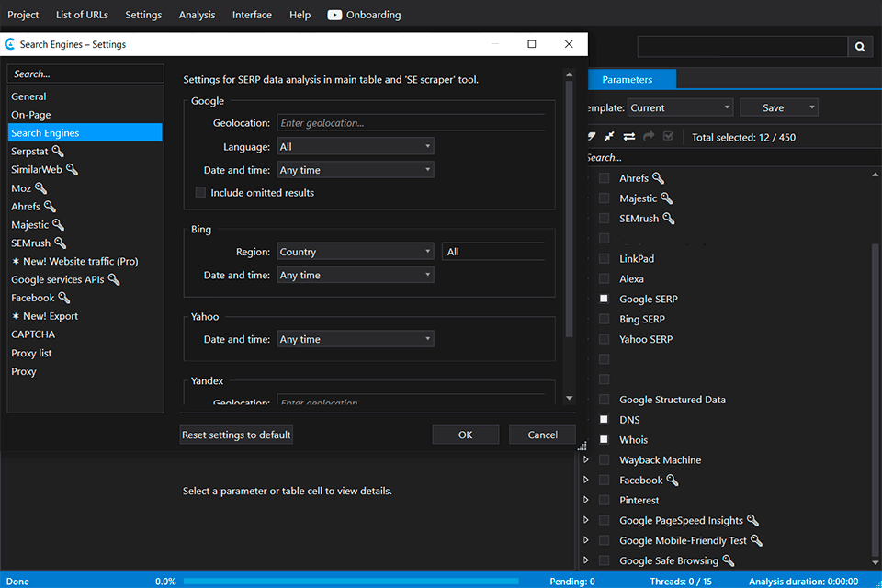This screenshot has height=588, width=882.
Task: Check the Ahrefs parameter checkbox
Action: coord(605,178)
